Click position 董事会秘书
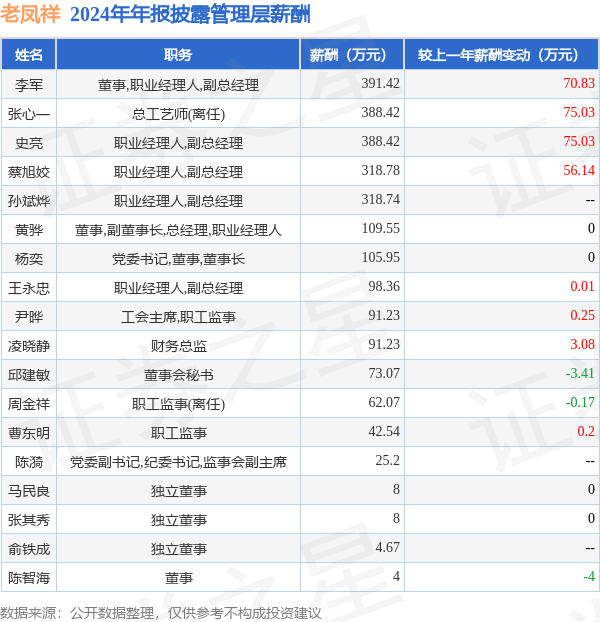 tap(178, 375)
